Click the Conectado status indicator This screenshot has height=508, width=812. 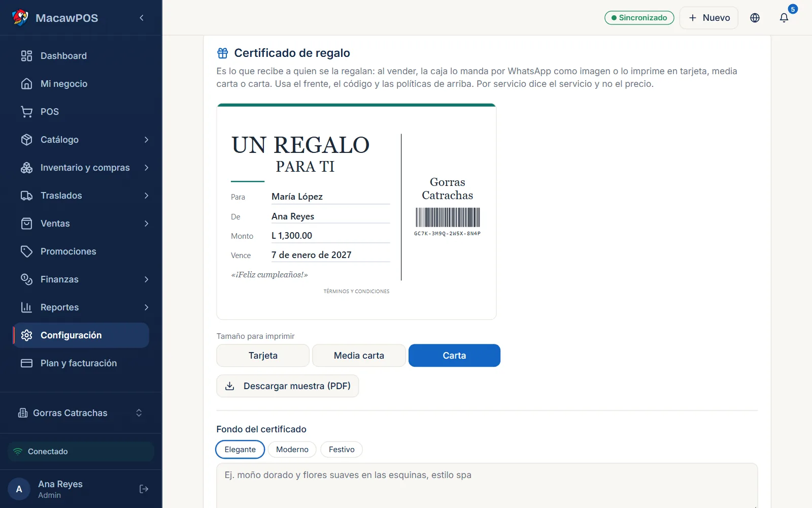[81, 452]
